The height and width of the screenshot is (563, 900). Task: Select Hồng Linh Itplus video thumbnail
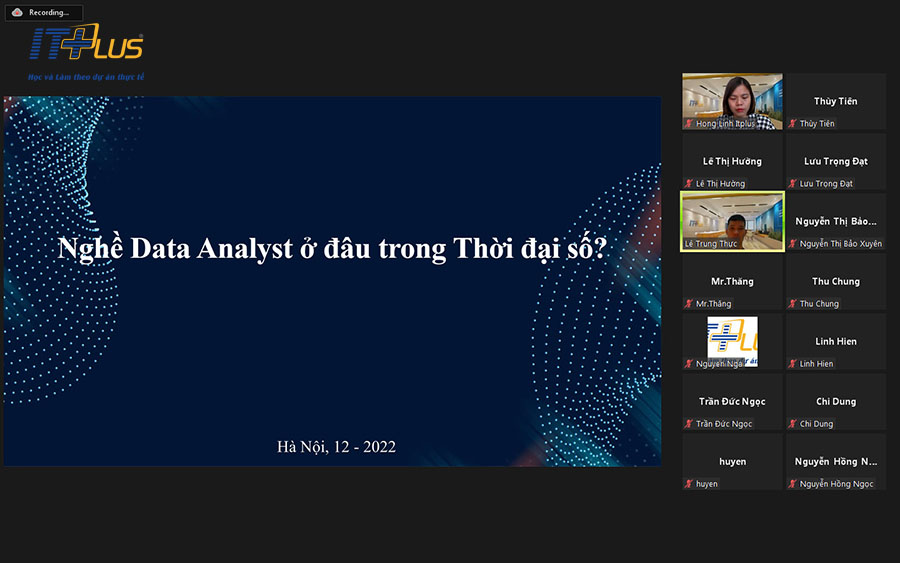(x=732, y=100)
